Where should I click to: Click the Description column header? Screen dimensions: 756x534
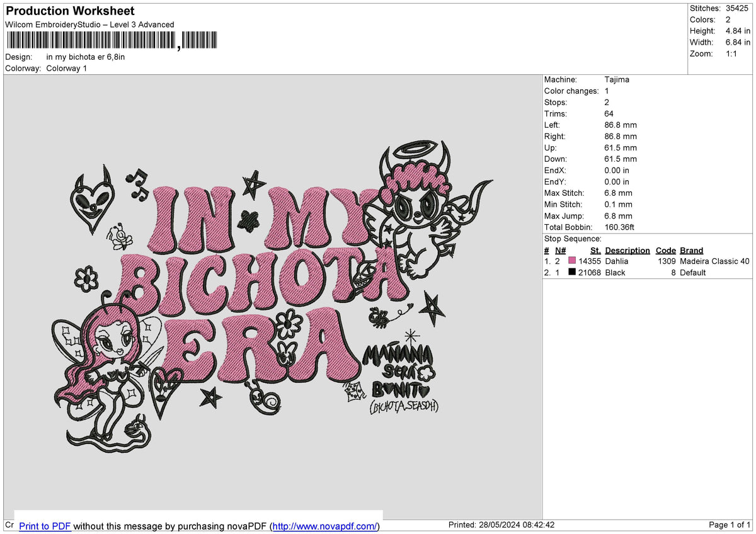click(627, 251)
